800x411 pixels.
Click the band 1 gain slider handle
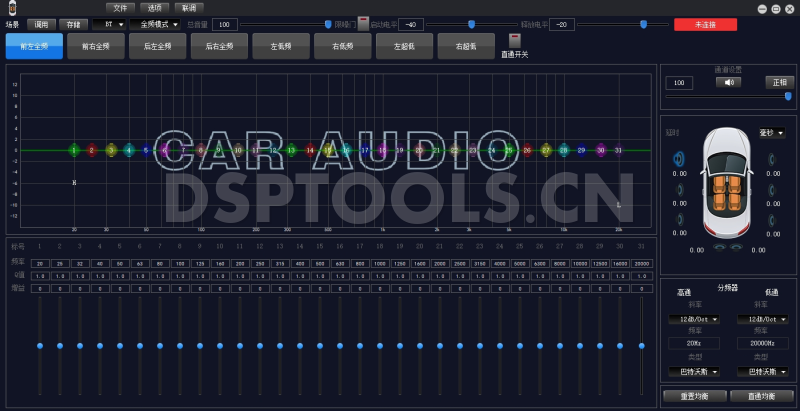40,346
